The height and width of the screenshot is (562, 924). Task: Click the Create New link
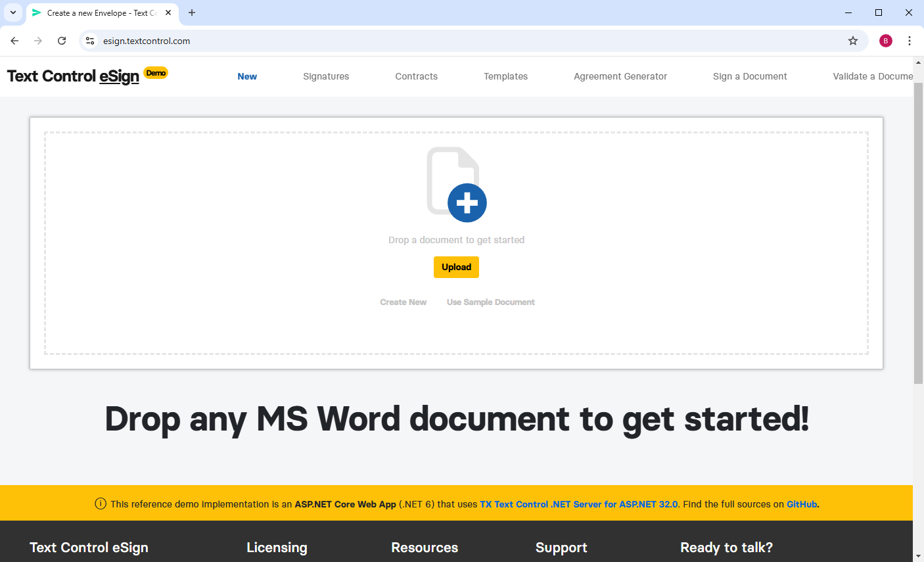[404, 302]
